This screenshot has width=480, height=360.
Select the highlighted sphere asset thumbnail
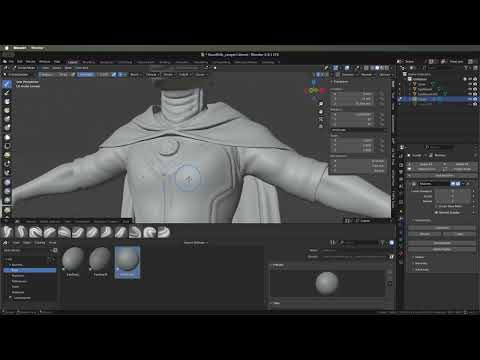[127, 262]
